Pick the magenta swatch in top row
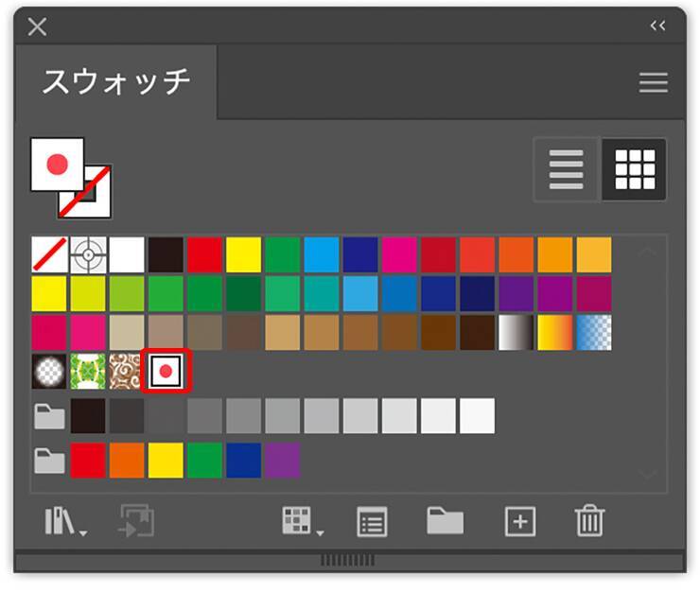Image resolution: width=700 pixels, height=593 pixels. pos(399,254)
